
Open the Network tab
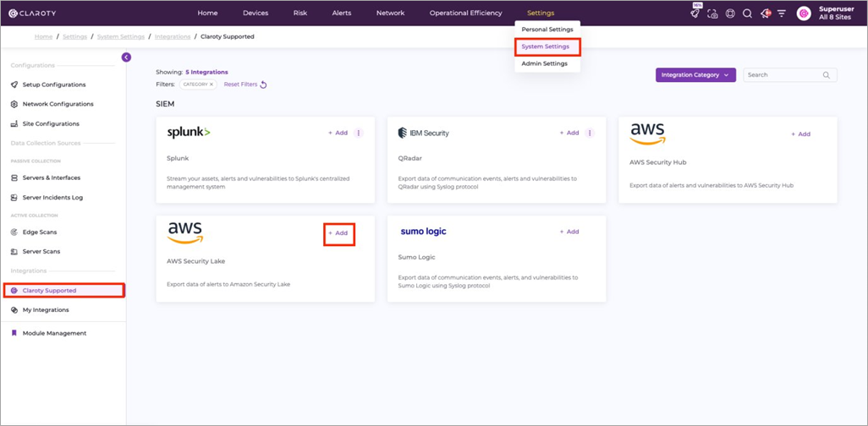(390, 14)
